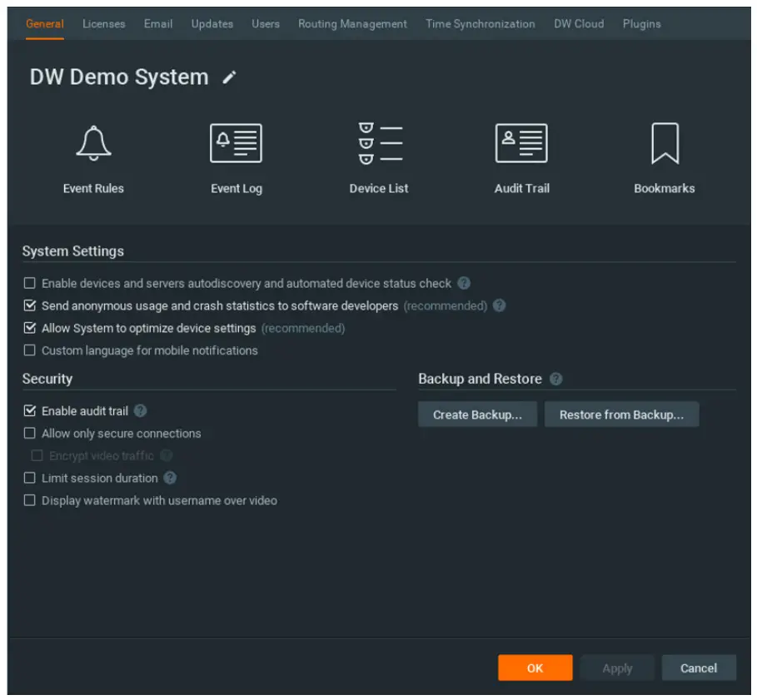
Task: Open the Bookmarks icon
Action: [x=664, y=142]
